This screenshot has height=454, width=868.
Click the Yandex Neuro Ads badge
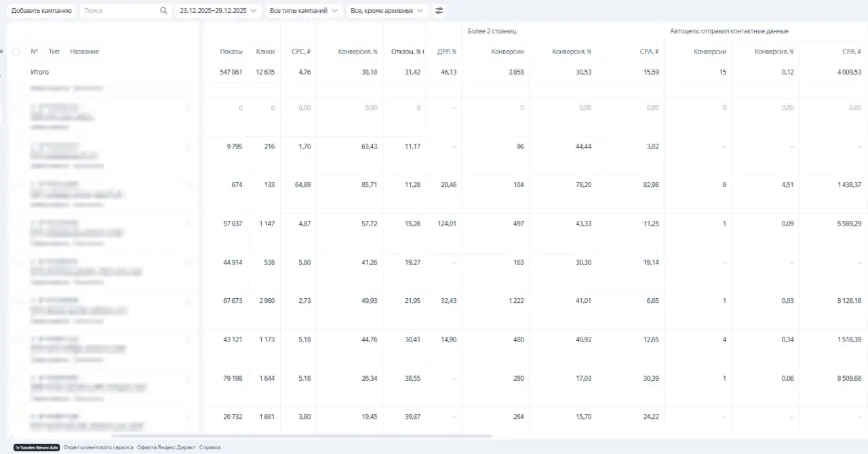point(37,447)
